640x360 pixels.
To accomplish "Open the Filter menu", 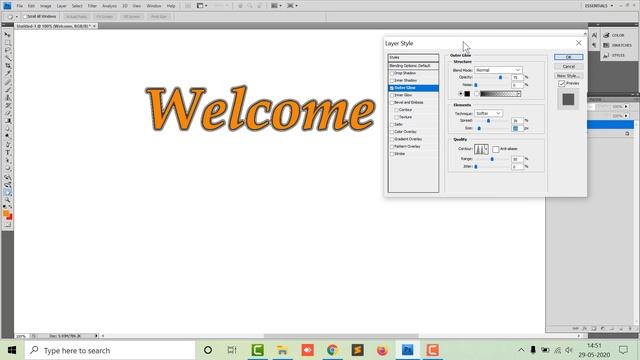I will (92, 6).
